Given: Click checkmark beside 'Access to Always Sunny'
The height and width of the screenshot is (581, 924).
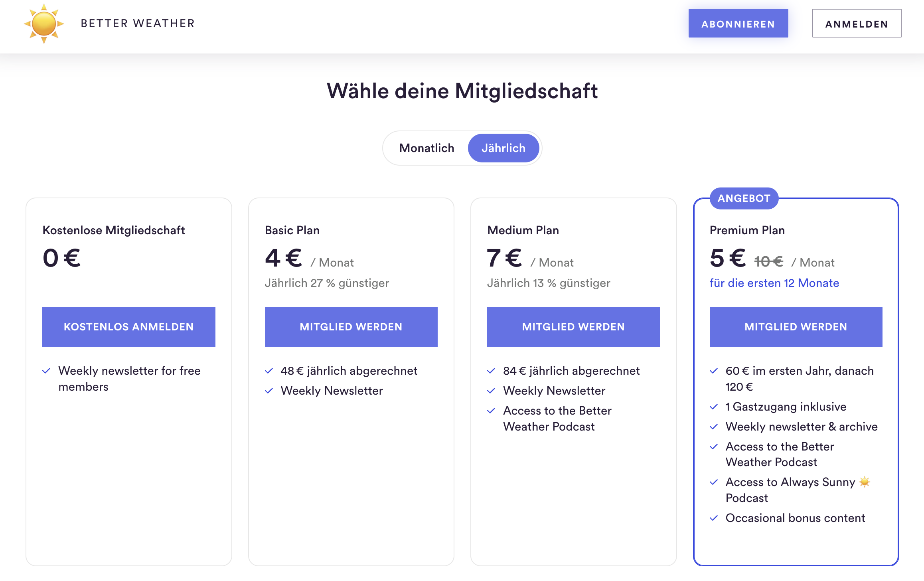Looking at the screenshot, I should [x=714, y=482].
